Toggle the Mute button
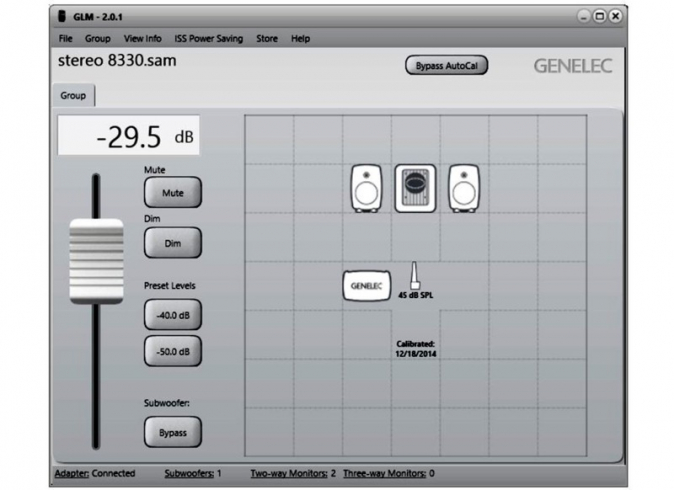This screenshot has height=490, width=674. coord(173,193)
